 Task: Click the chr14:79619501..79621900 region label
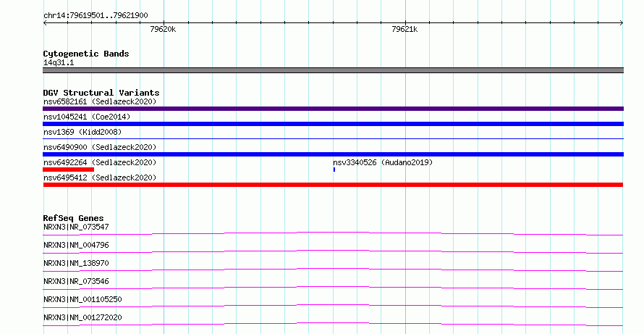pos(96,16)
